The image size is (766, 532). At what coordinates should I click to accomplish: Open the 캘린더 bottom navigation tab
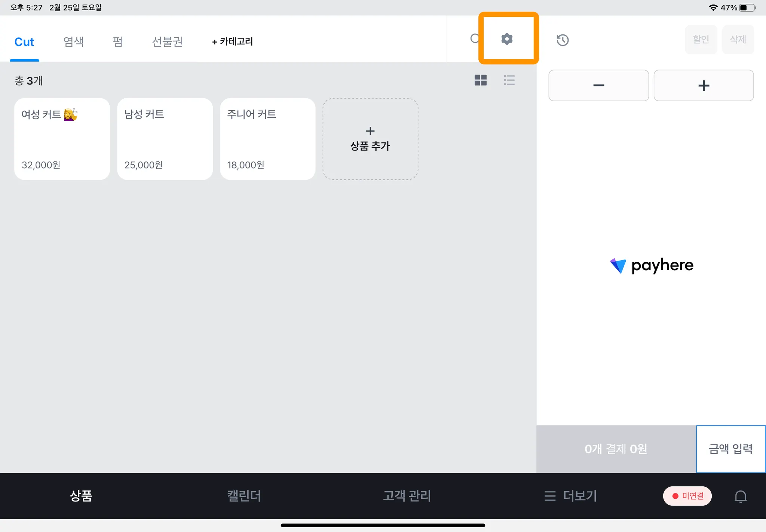pos(244,496)
